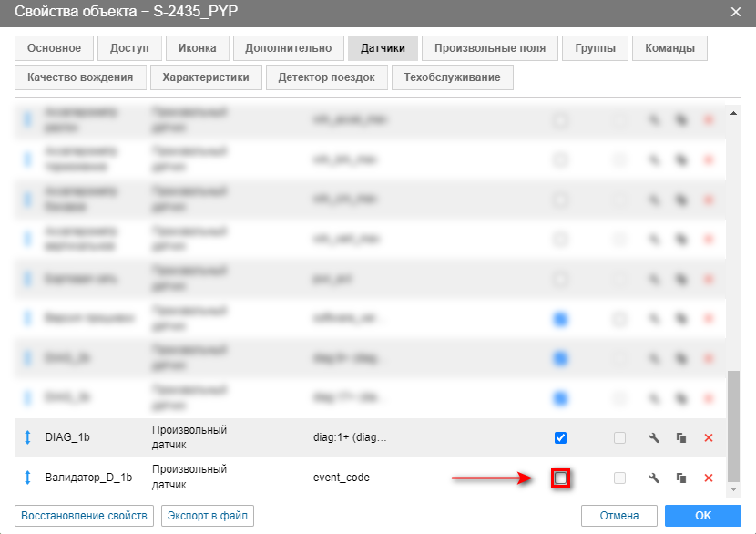Open the Детектор поездок tab
756x534 pixels.
tap(326, 77)
